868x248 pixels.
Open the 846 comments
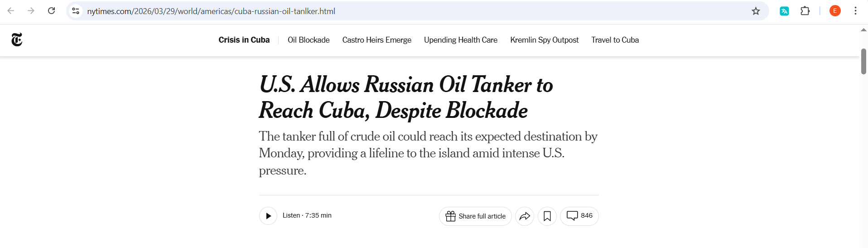[x=579, y=216]
